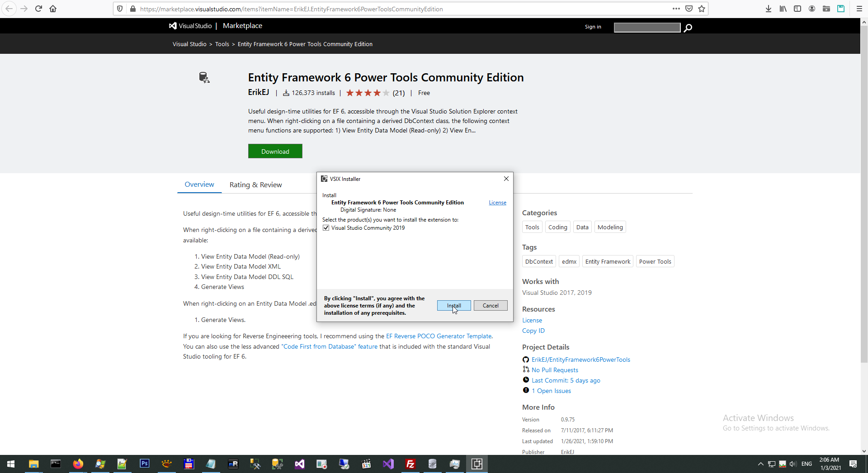This screenshot has width=868, height=473.
Task: Click the browser Back arrow
Action: point(9,9)
